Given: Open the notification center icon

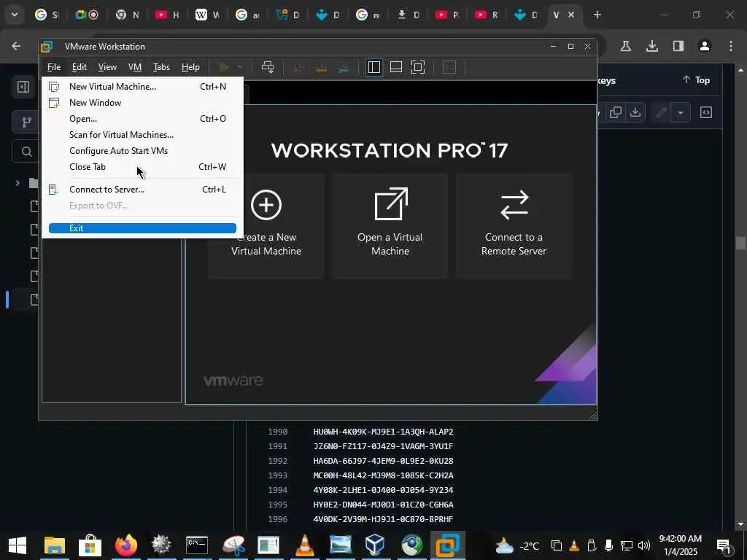Looking at the screenshot, I should [724, 546].
